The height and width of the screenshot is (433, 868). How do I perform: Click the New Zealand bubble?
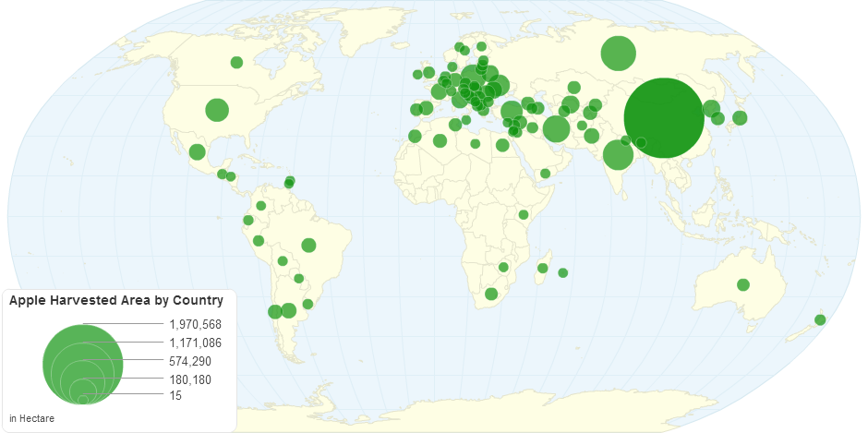[x=819, y=319]
